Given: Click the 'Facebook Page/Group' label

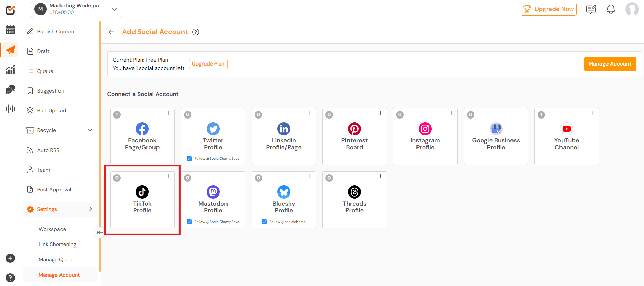Looking at the screenshot, I should [142, 144].
